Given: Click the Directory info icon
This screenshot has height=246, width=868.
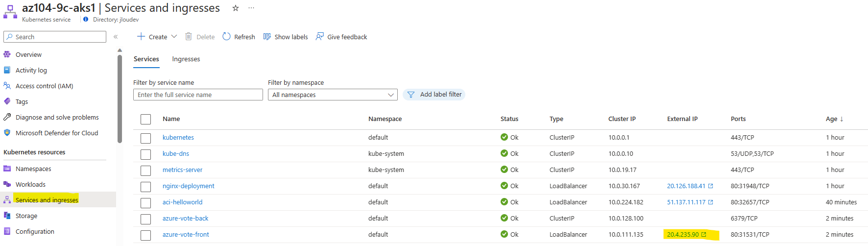Looking at the screenshot, I should (x=86, y=20).
